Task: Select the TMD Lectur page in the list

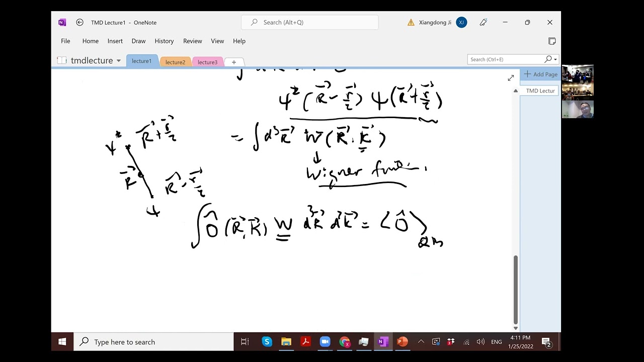Action: click(x=540, y=90)
